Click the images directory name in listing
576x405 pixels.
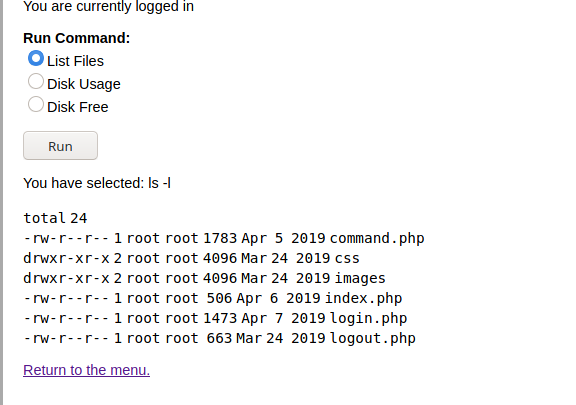tap(360, 278)
